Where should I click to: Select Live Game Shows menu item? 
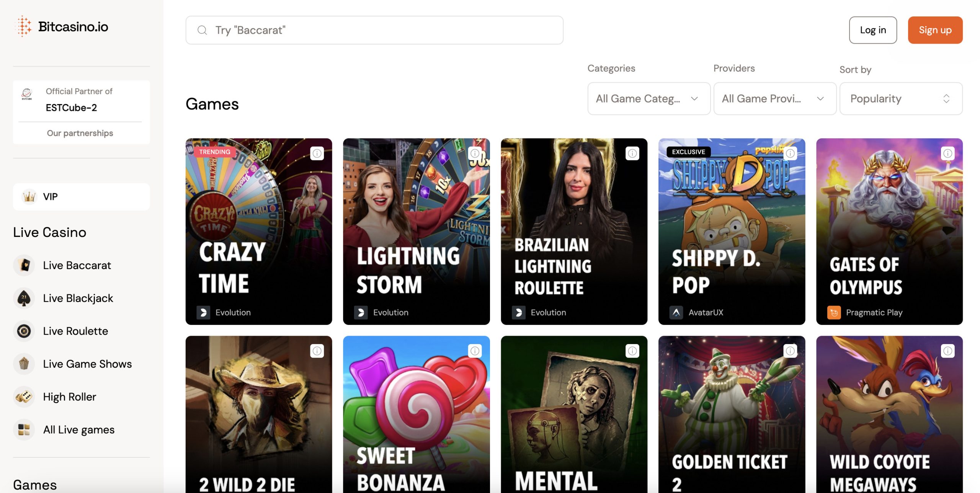coord(87,364)
